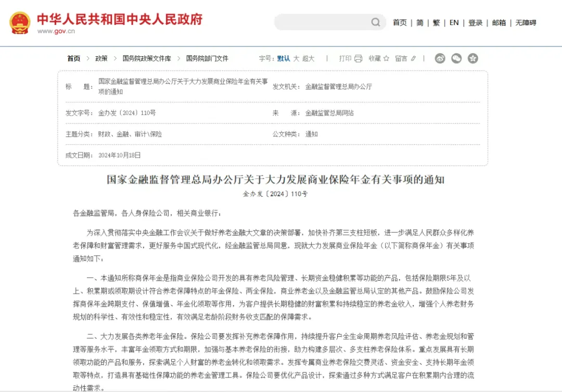Viewport: 562px width, 392px height.
Task: Open the 登录 login link
Action: coord(475,22)
